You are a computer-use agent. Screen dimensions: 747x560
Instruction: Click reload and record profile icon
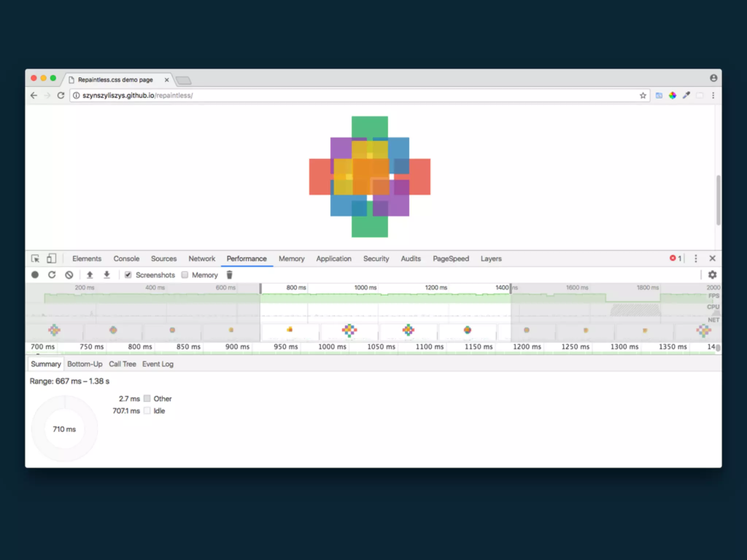pos(52,275)
